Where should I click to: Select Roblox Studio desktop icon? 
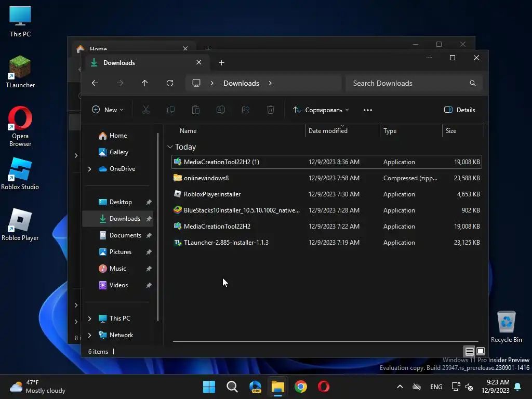point(20,174)
